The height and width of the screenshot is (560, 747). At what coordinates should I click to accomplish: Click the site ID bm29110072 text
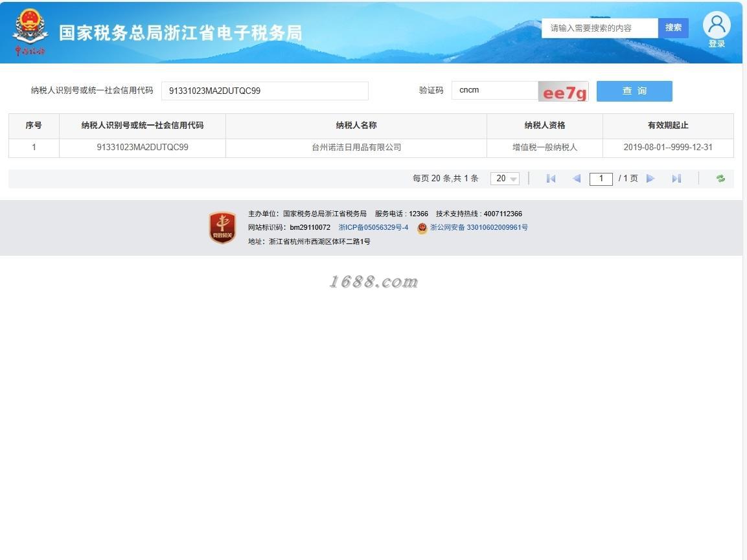click(289, 228)
